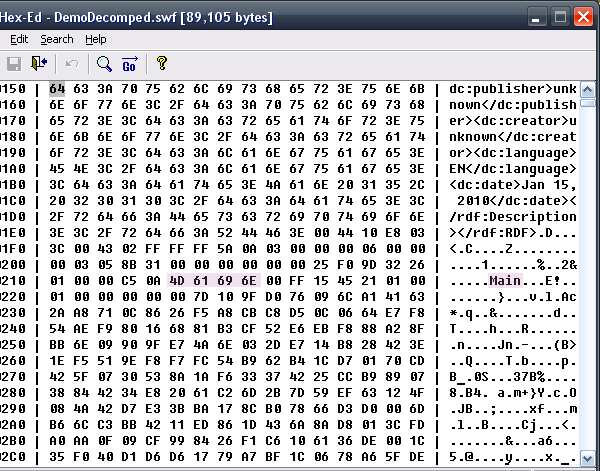Open the Search menu
This screenshot has width=600, height=471.
pos(57,39)
